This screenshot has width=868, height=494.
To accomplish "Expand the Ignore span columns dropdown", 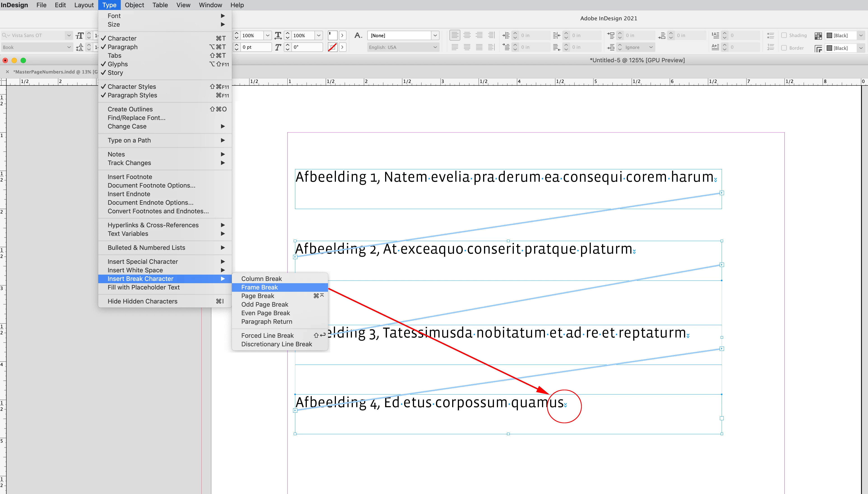I will pyautogui.click(x=651, y=48).
